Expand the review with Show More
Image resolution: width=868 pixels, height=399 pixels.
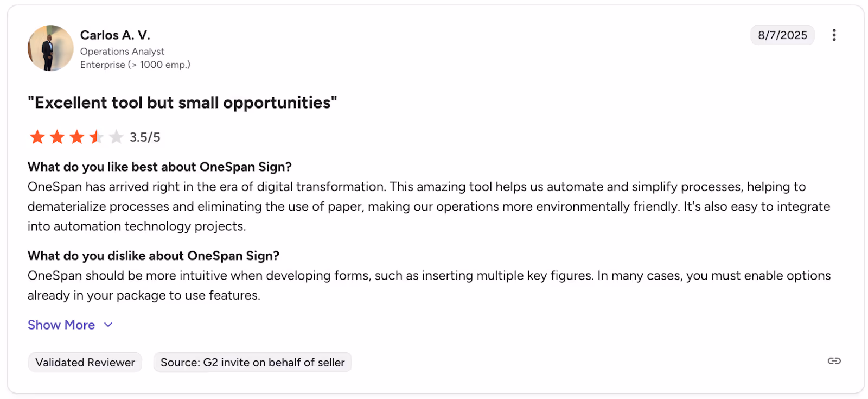tap(61, 325)
